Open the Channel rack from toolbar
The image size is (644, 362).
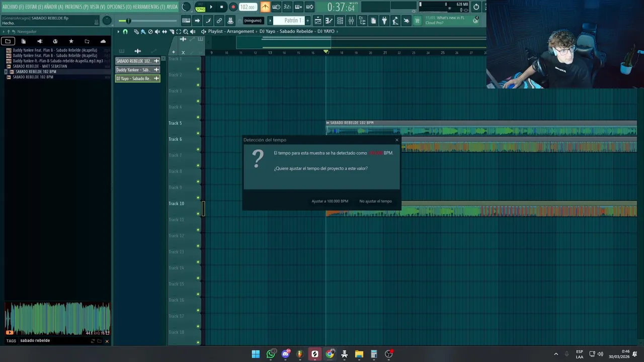[340, 21]
